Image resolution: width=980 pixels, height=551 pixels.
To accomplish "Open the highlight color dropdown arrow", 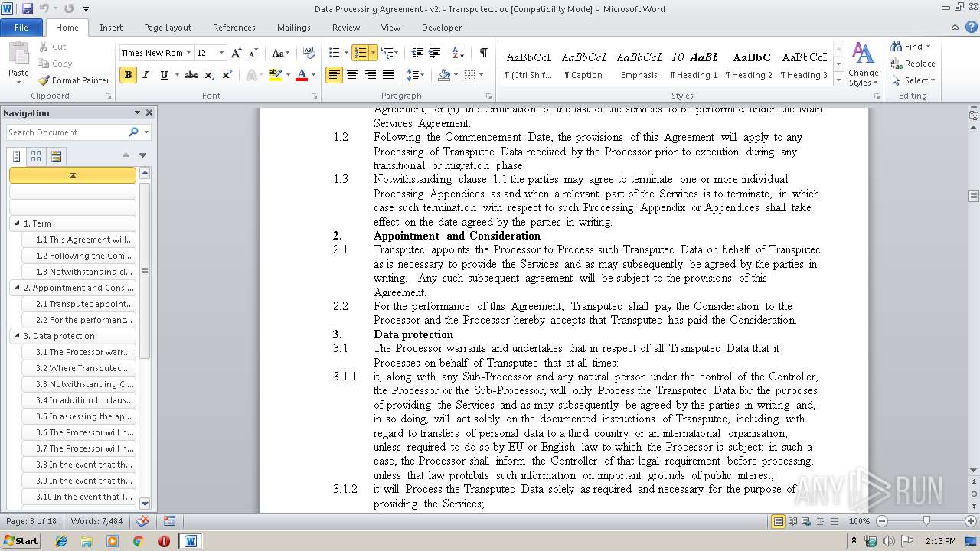I will (x=287, y=75).
